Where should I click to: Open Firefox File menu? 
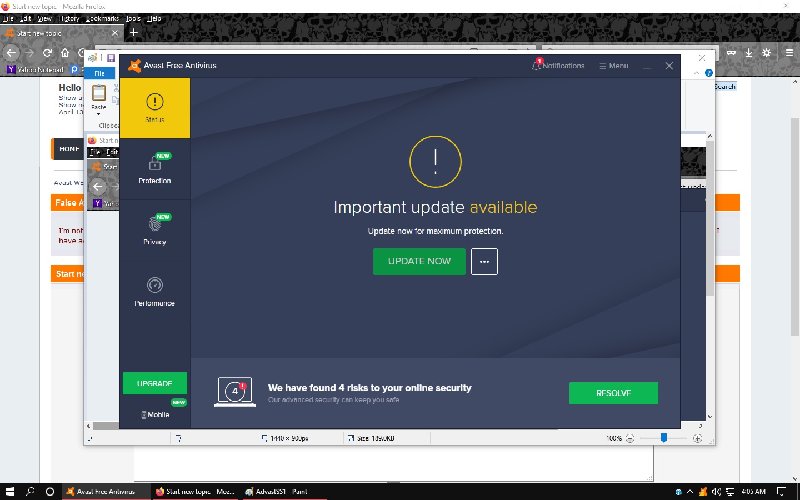pyautogui.click(x=8, y=18)
